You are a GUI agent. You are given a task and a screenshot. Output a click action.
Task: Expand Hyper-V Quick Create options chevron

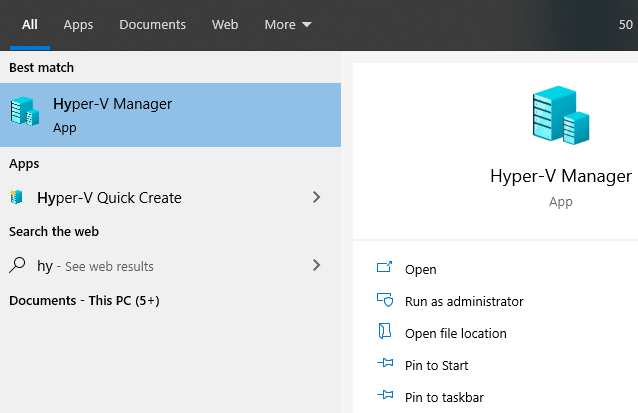click(316, 197)
